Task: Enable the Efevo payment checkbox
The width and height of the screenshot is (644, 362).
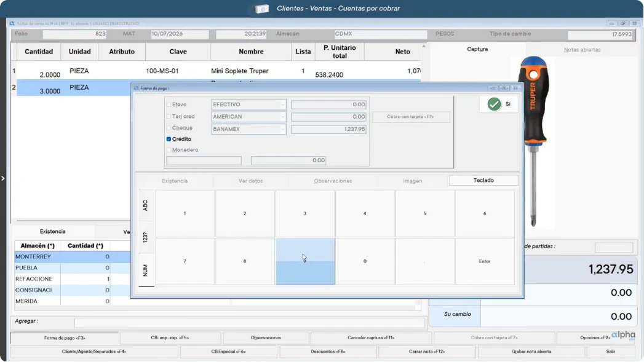Action: [x=169, y=104]
